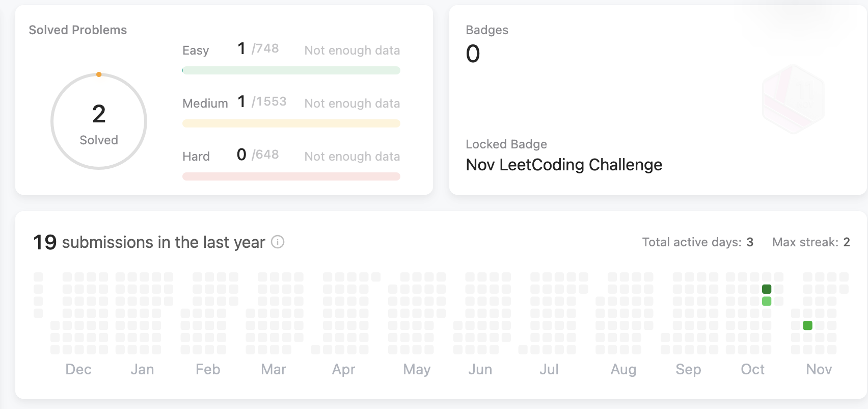868x409 pixels.
Task: Open the Nov LeetCoding Challenge badge
Action: pyautogui.click(x=564, y=165)
